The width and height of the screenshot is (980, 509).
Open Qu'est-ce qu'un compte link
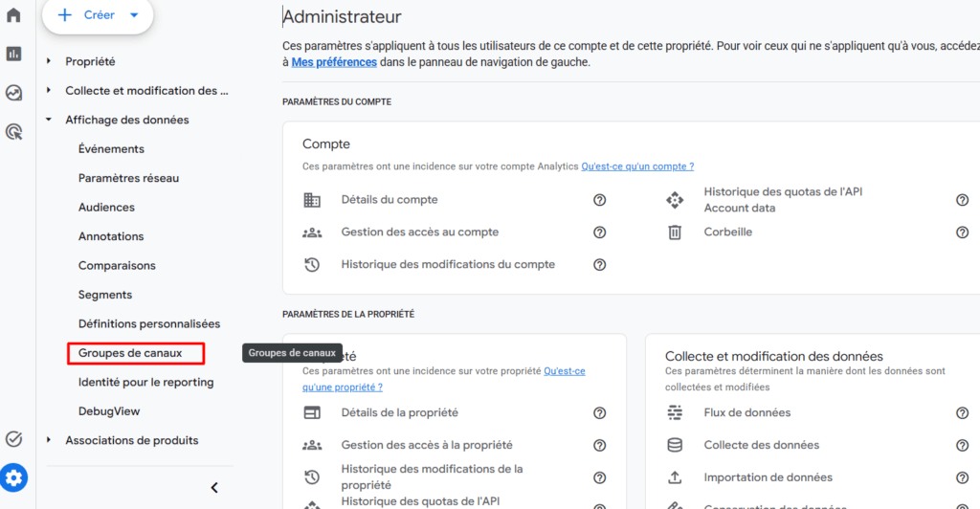(x=637, y=166)
